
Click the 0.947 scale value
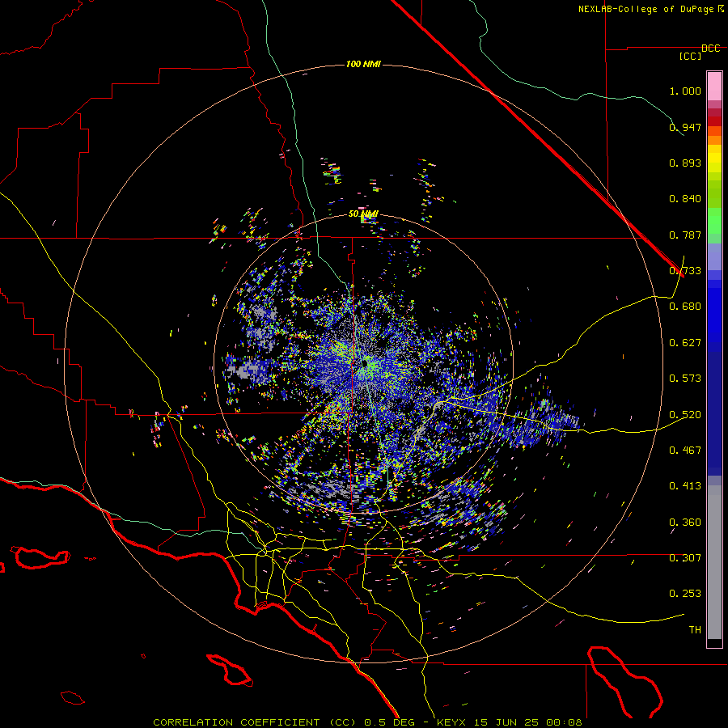pyautogui.click(x=685, y=127)
